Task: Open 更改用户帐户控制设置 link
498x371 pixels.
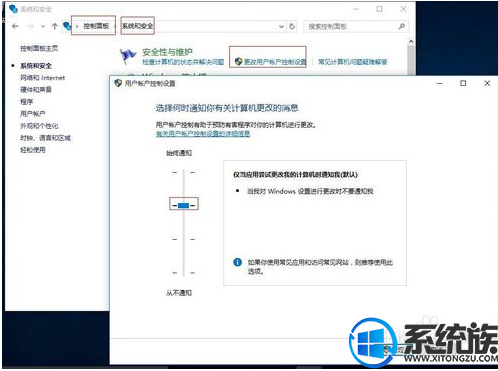Action: point(275,62)
